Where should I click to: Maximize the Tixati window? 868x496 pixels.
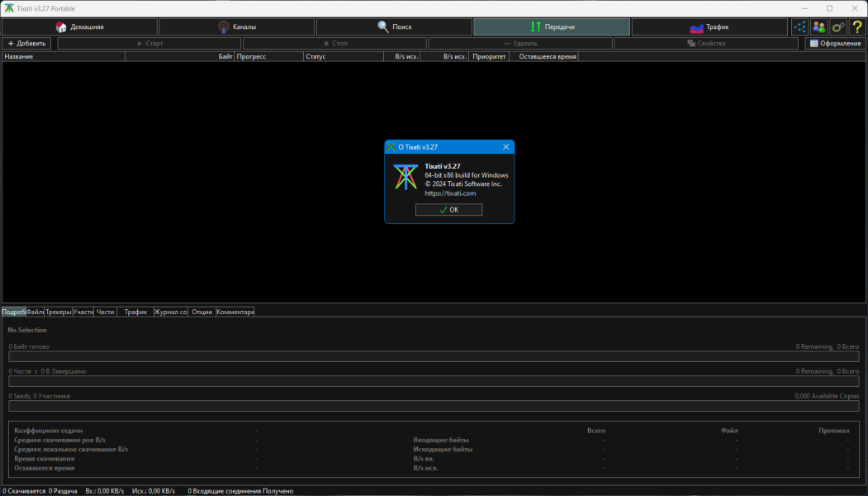pos(829,8)
